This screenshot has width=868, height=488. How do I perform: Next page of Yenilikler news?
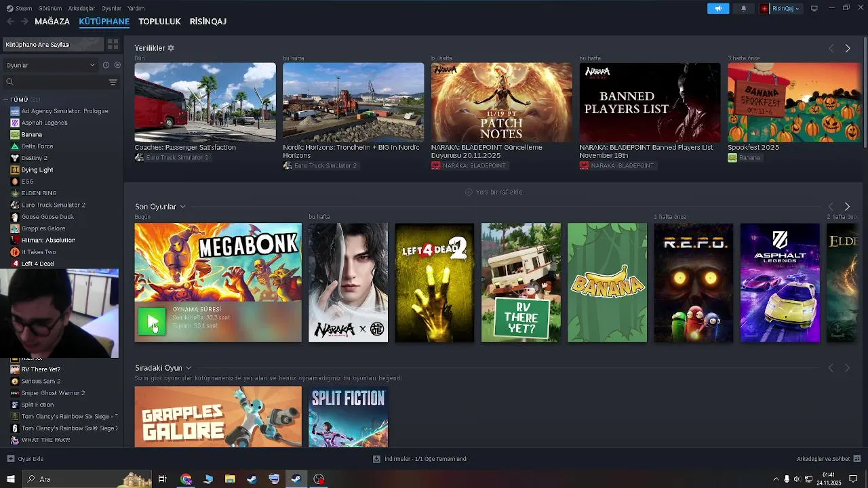tap(847, 48)
